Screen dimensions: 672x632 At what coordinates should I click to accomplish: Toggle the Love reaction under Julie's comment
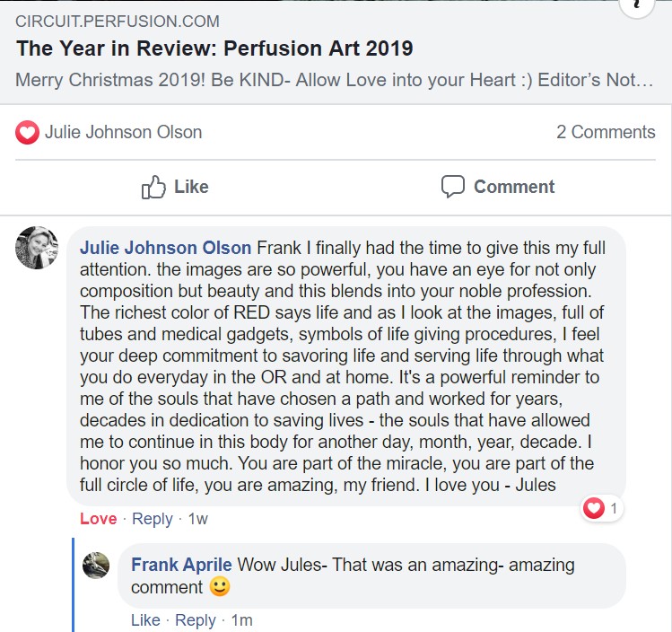coord(98,519)
